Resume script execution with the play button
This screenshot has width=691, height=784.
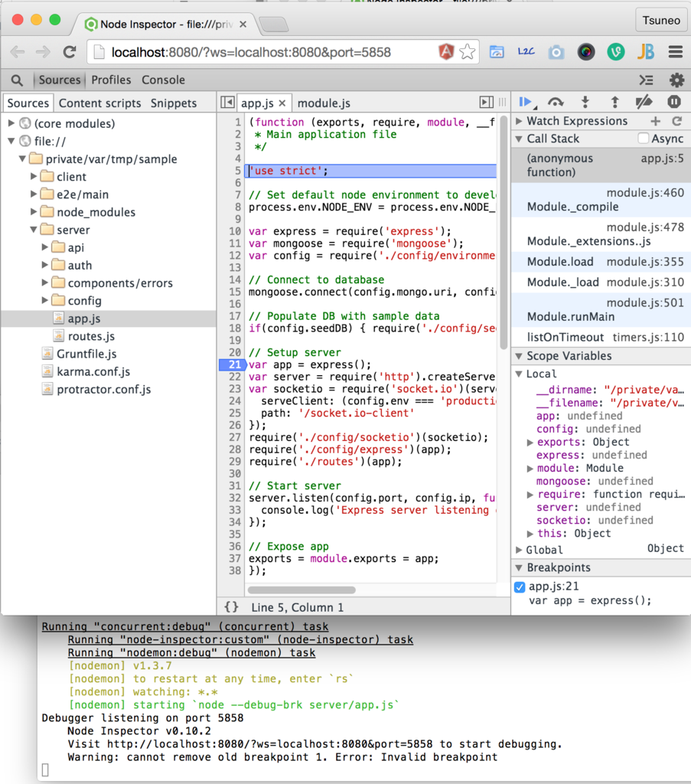[x=525, y=102]
